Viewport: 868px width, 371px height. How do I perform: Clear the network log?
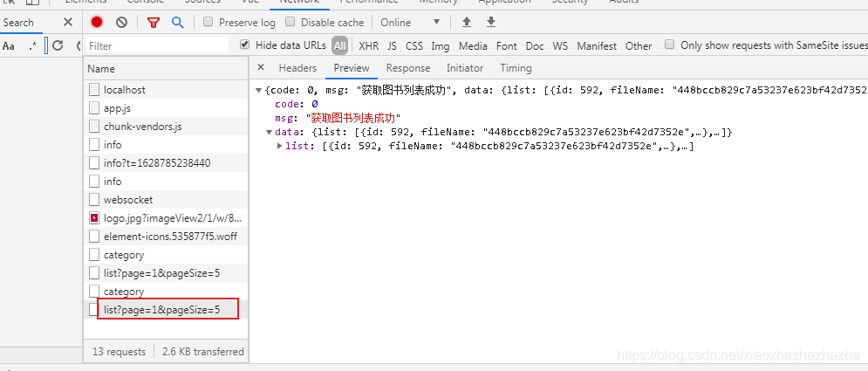tap(121, 22)
